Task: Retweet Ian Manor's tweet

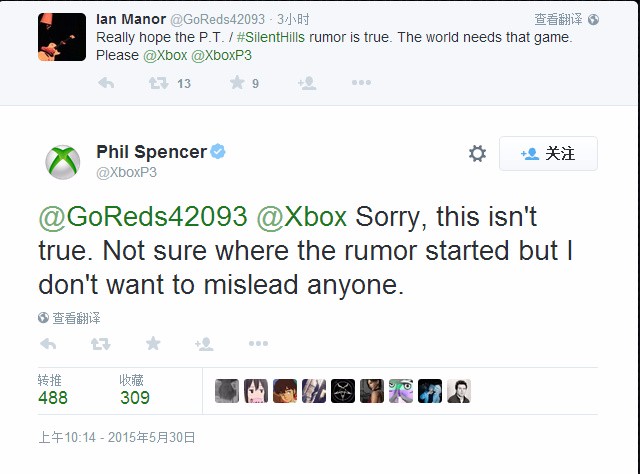Action: pos(156,84)
